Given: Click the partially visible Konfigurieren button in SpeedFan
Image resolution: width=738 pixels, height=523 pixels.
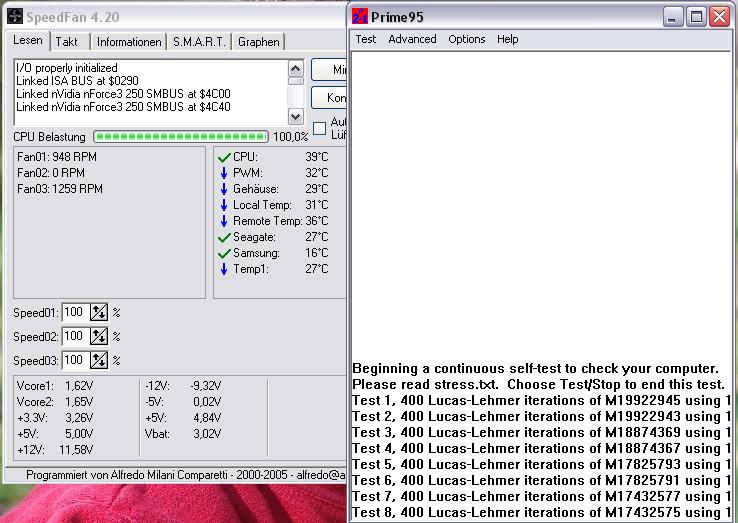Looking at the screenshot, I should coord(329,97).
